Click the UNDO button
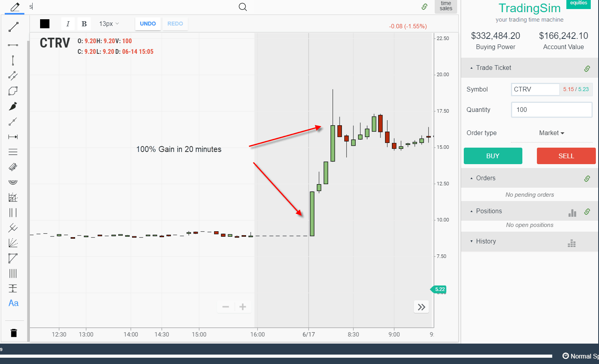The height and width of the screenshot is (364, 599). coord(148,24)
